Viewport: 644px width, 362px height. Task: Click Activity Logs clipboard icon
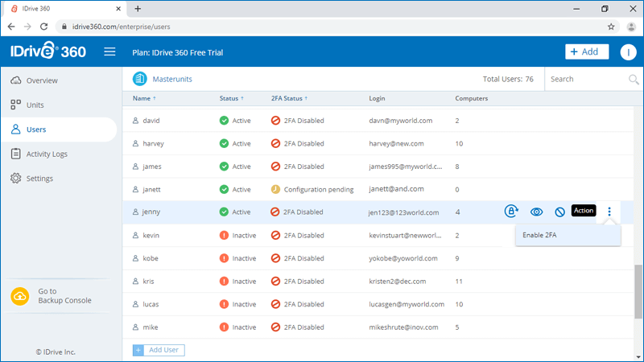15,154
